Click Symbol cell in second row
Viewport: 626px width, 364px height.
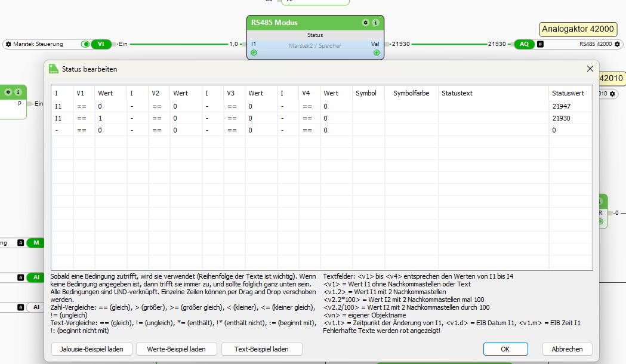click(x=368, y=118)
